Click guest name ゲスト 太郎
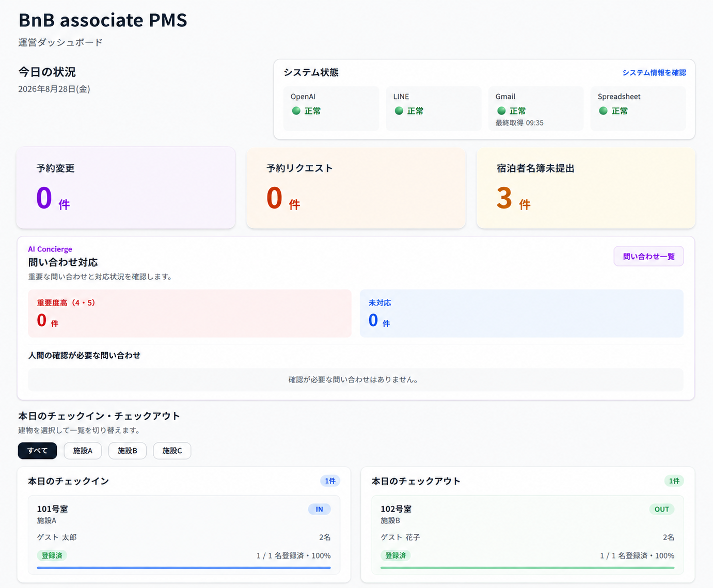Viewport: 713px width, 588px height. 57,537
